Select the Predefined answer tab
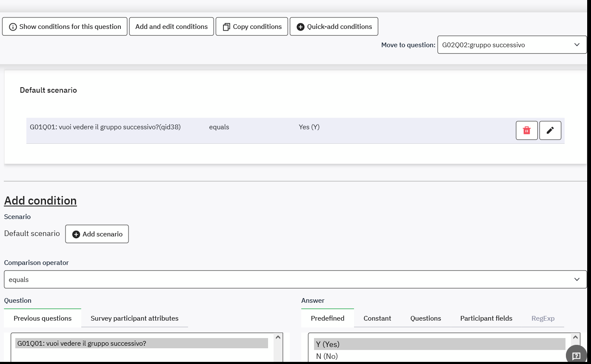Viewport: 591px width, 364px height. (x=327, y=318)
